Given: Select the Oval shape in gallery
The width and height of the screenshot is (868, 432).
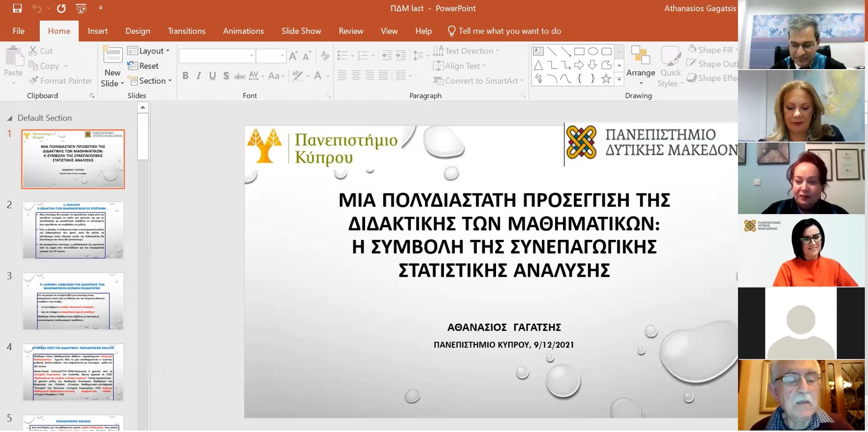Looking at the screenshot, I should (x=593, y=51).
